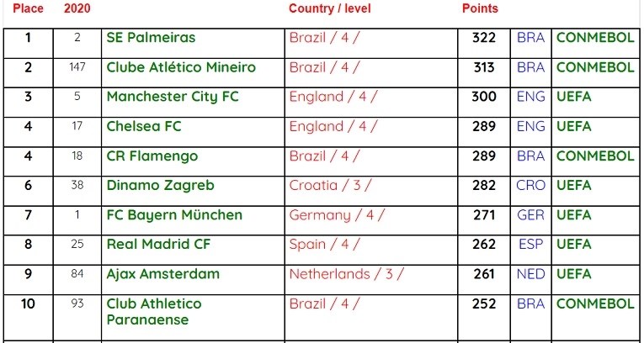Open Ajax Amsterdam club link
Image resolution: width=644 pixels, height=343 pixels.
coord(163,274)
